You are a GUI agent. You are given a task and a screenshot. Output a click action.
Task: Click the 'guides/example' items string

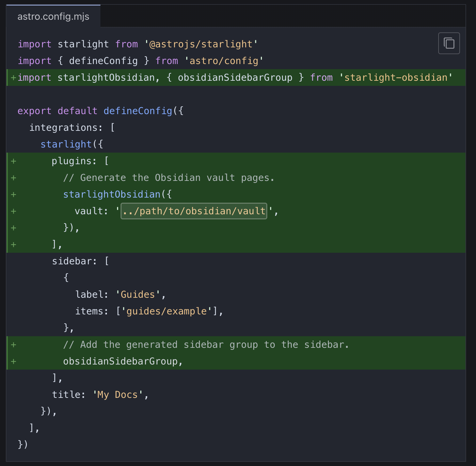pyautogui.click(x=166, y=311)
